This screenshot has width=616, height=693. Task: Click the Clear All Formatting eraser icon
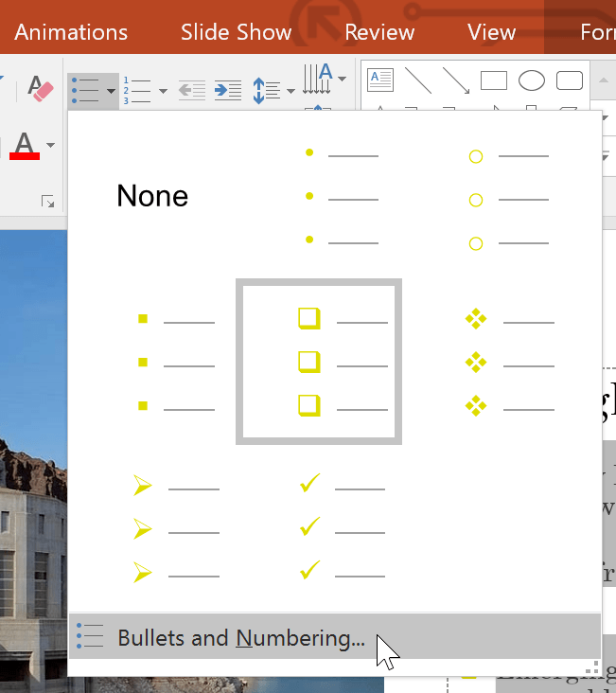(40, 89)
